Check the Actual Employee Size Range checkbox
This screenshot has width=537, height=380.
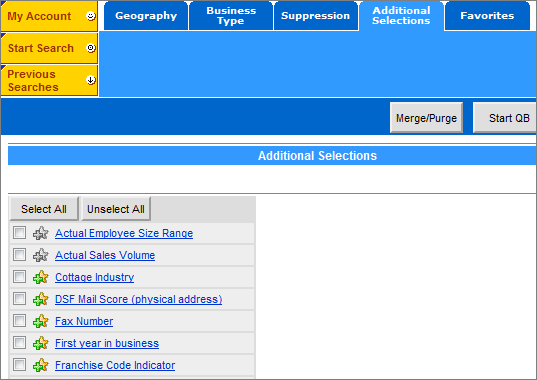tap(19, 233)
